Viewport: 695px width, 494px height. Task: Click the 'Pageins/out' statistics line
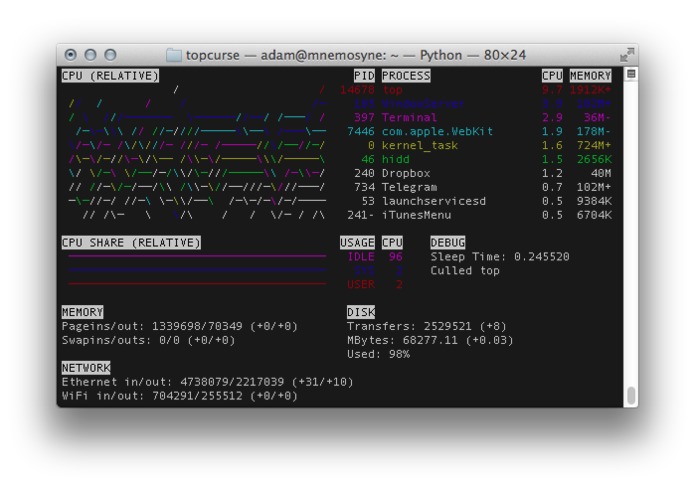(180, 327)
